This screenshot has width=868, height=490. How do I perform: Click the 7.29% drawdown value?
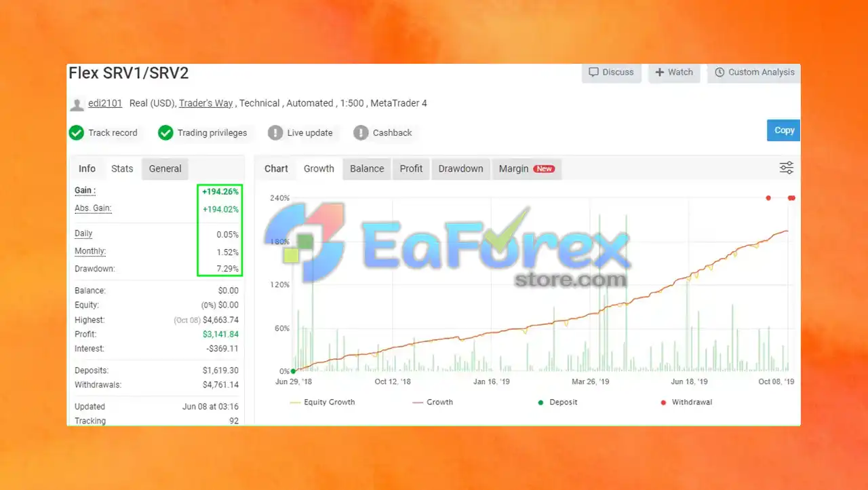tap(228, 269)
